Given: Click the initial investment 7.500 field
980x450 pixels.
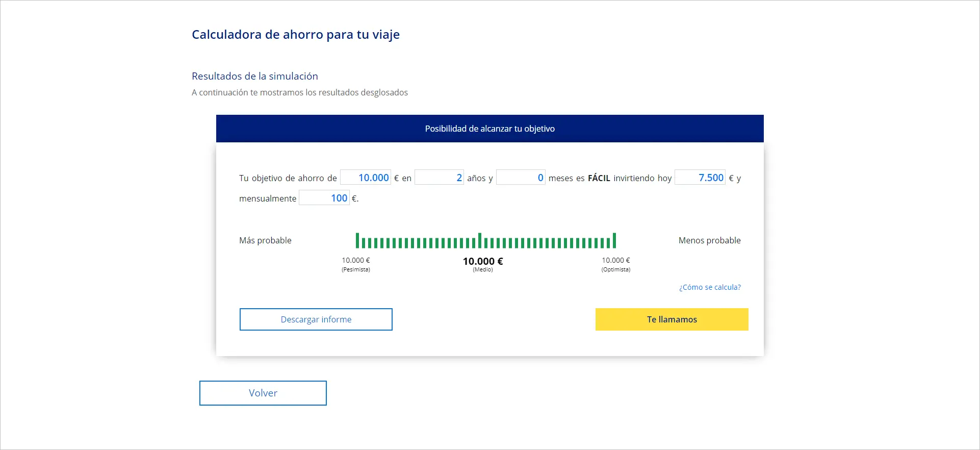Looking at the screenshot, I should 700,178.
